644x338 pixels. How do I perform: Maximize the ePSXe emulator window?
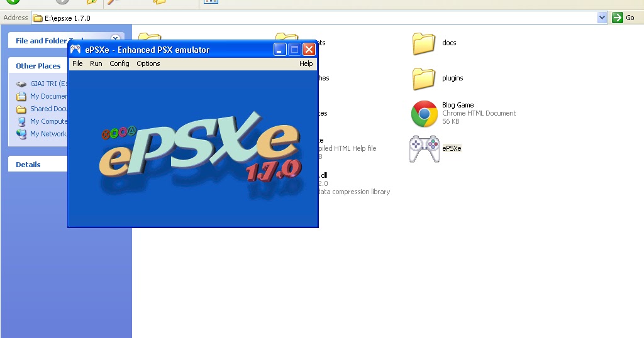click(294, 50)
